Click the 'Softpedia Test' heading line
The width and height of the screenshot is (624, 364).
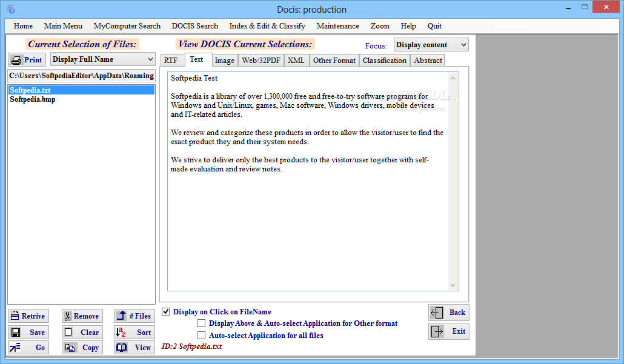click(194, 78)
